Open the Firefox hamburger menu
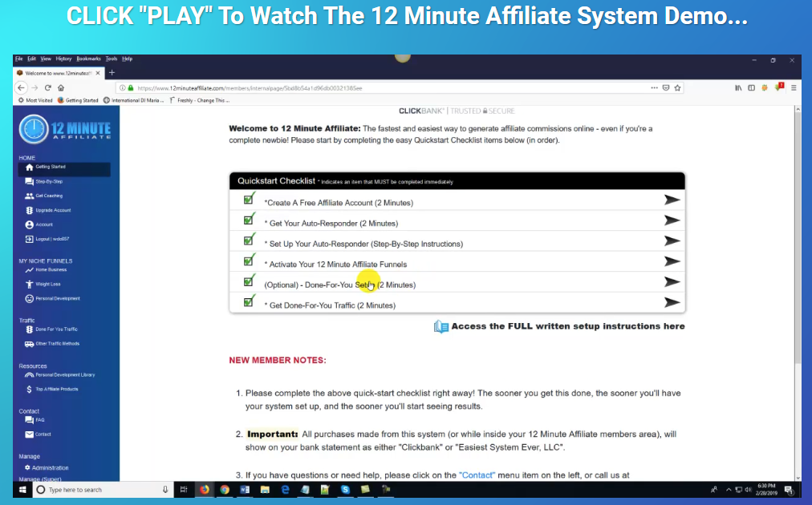This screenshot has height=505, width=812. point(794,88)
